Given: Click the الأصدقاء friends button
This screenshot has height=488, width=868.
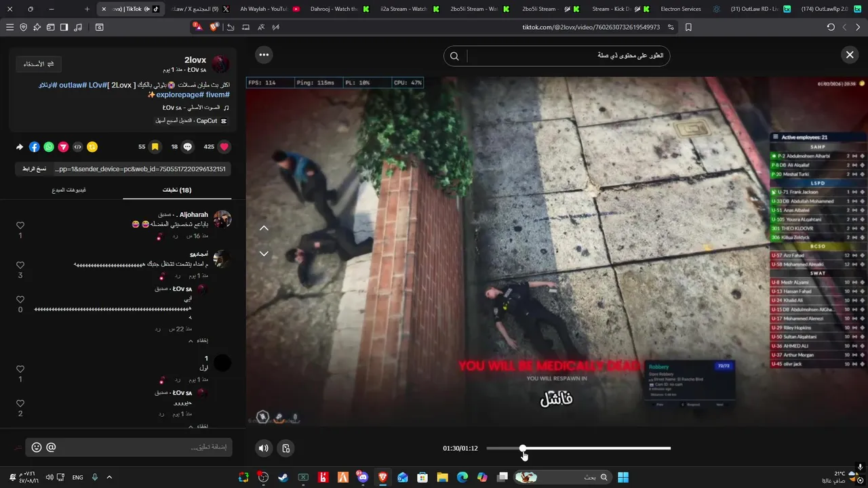Looking at the screenshot, I should click(x=39, y=64).
